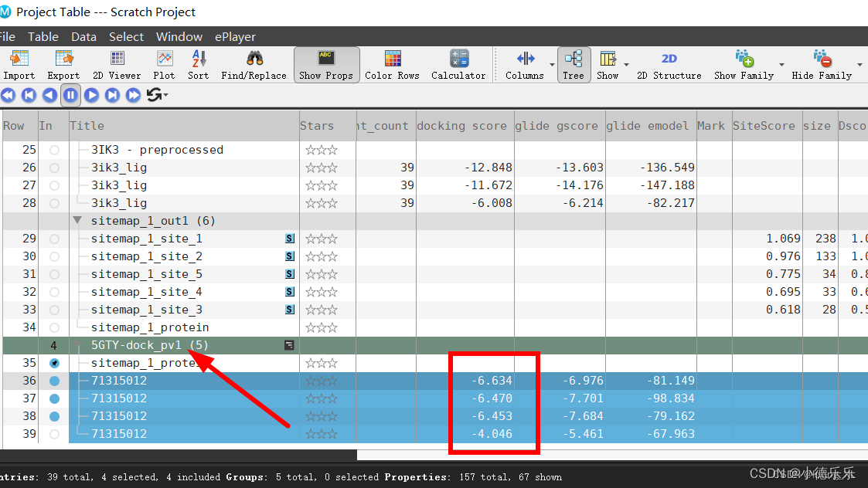Rewind ePlayer to previous entries
Viewport: 868px width, 488px height.
pyautogui.click(x=9, y=95)
